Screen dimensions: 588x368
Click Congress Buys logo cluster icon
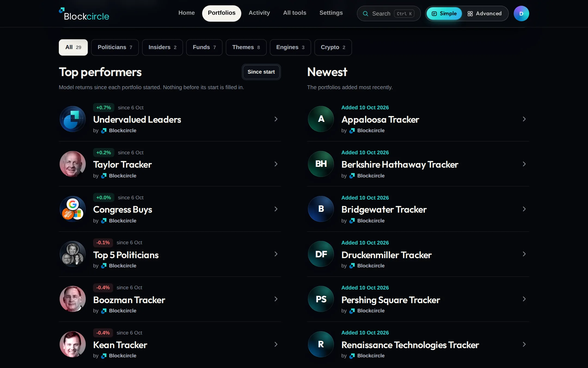(x=73, y=209)
